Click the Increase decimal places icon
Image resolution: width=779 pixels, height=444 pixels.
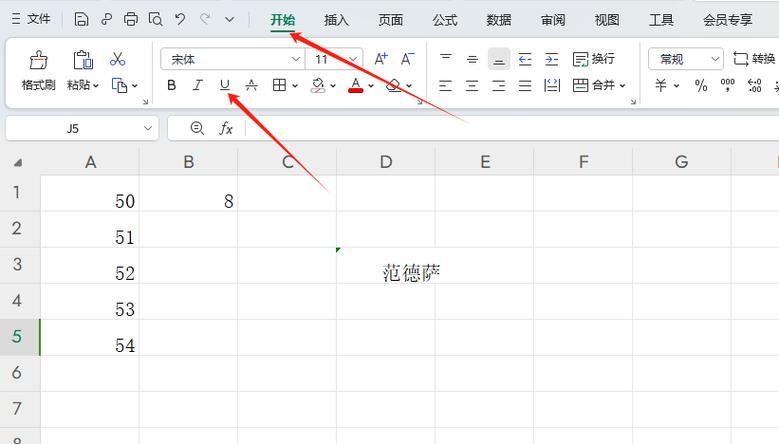pyautogui.click(x=754, y=85)
